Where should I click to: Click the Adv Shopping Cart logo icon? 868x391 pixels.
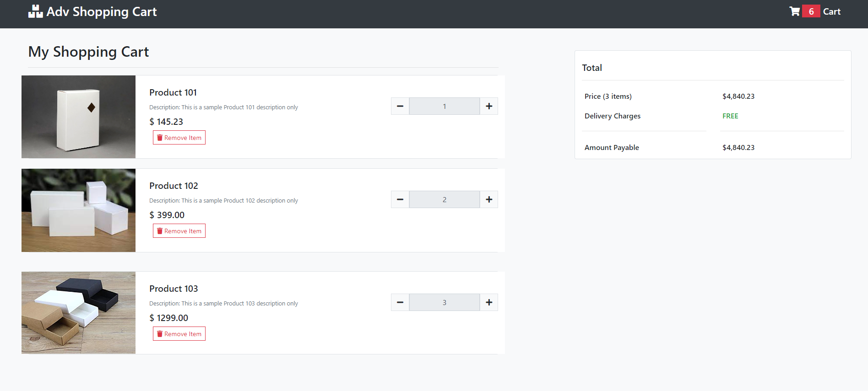tap(35, 11)
